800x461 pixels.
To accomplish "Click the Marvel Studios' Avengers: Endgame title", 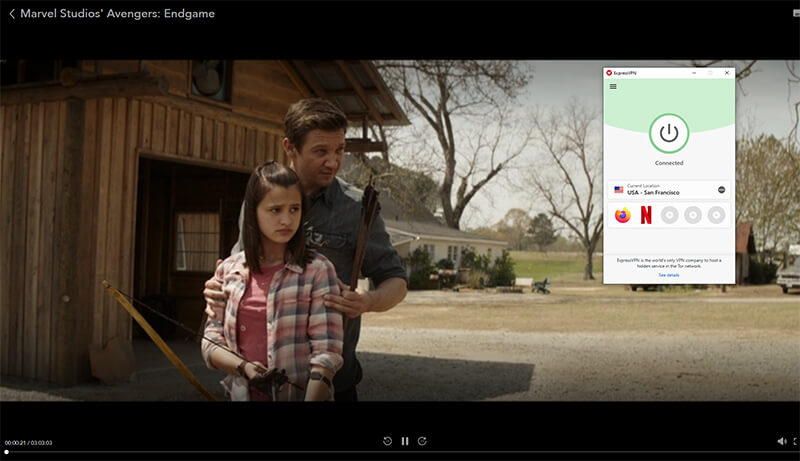I will pyautogui.click(x=117, y=14).
